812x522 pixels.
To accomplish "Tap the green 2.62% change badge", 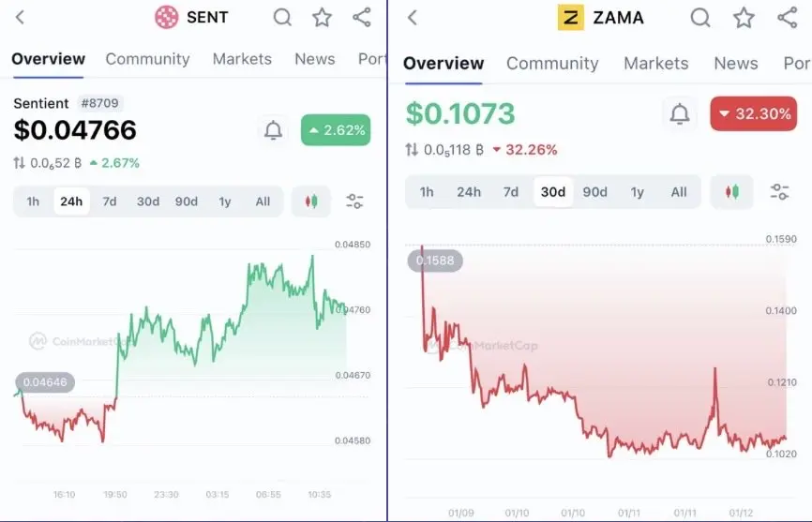I will tap(335, 130).
